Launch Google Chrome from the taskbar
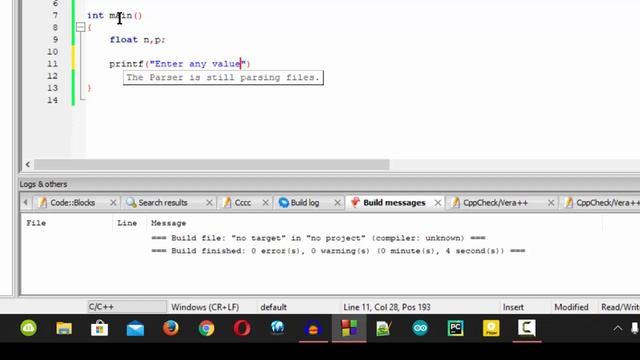 tap(207, 328)
